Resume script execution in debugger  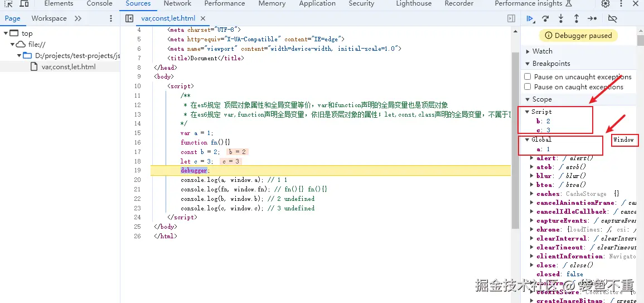530,18
